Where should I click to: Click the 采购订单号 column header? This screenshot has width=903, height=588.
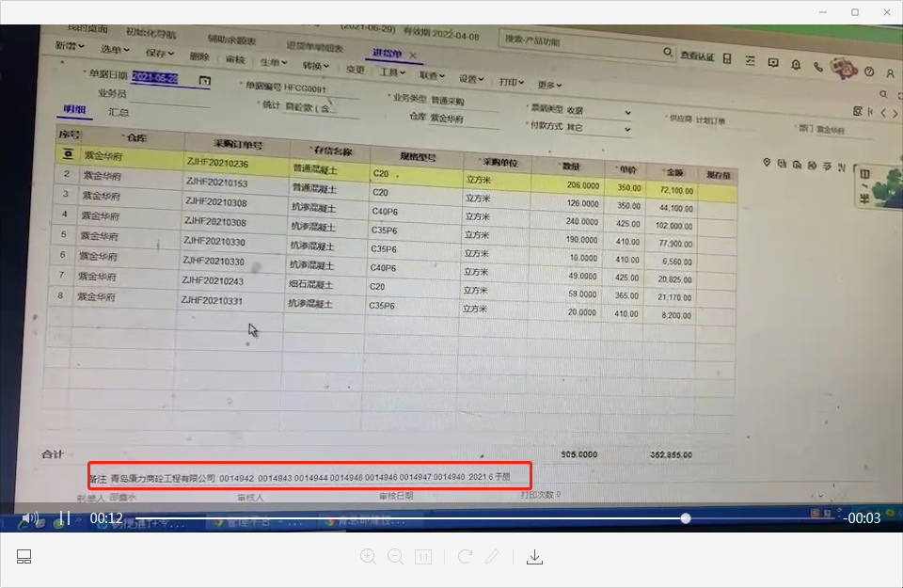pyautogui.click(x=238, y=144)
